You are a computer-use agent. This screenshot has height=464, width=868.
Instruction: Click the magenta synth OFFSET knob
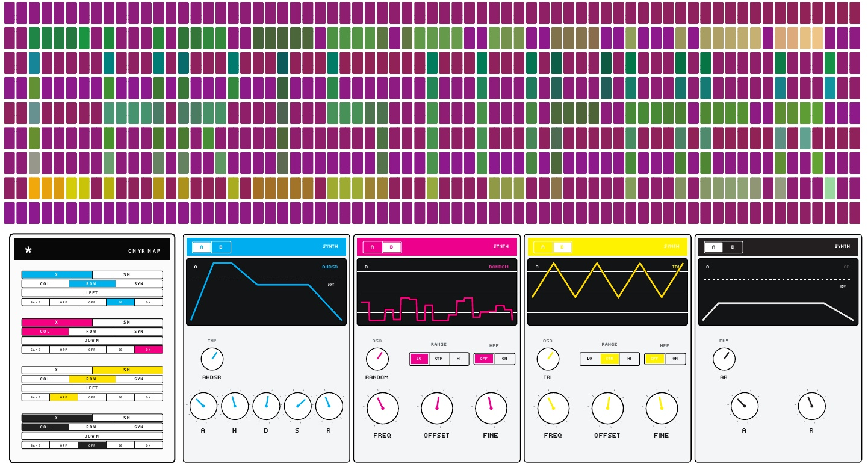click(437, 409)
